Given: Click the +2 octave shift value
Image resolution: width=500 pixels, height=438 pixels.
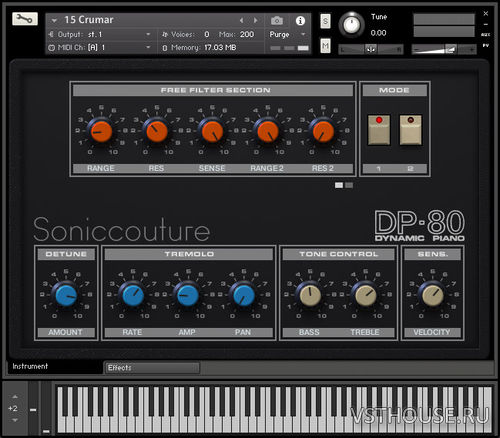Looking at the screenshot, I should (13, 408).
